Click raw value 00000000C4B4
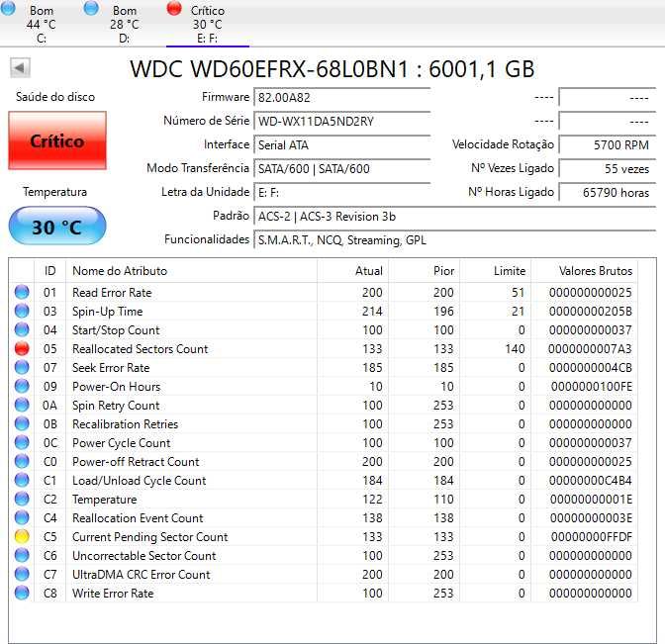This screenshot has width=665, height=644. (591, 481)
